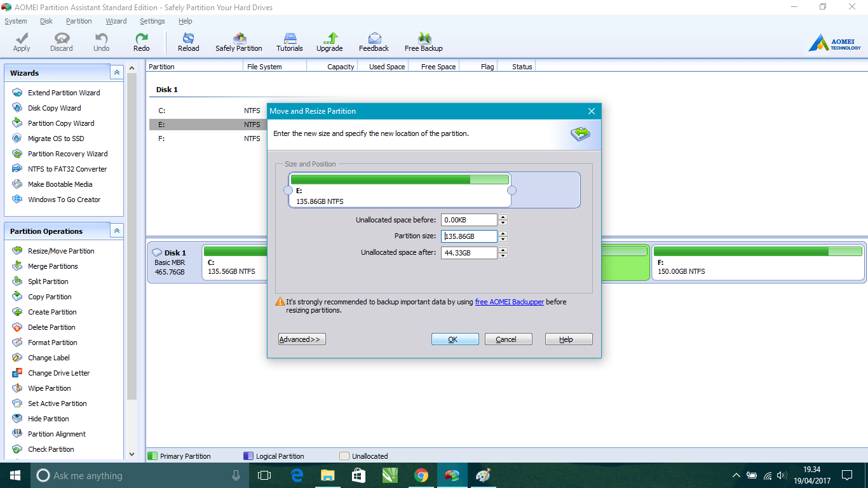Viewport: 868px width, 488px height.
Task: Choose Partition Alignment operation
Action: [x=57, y=434]
